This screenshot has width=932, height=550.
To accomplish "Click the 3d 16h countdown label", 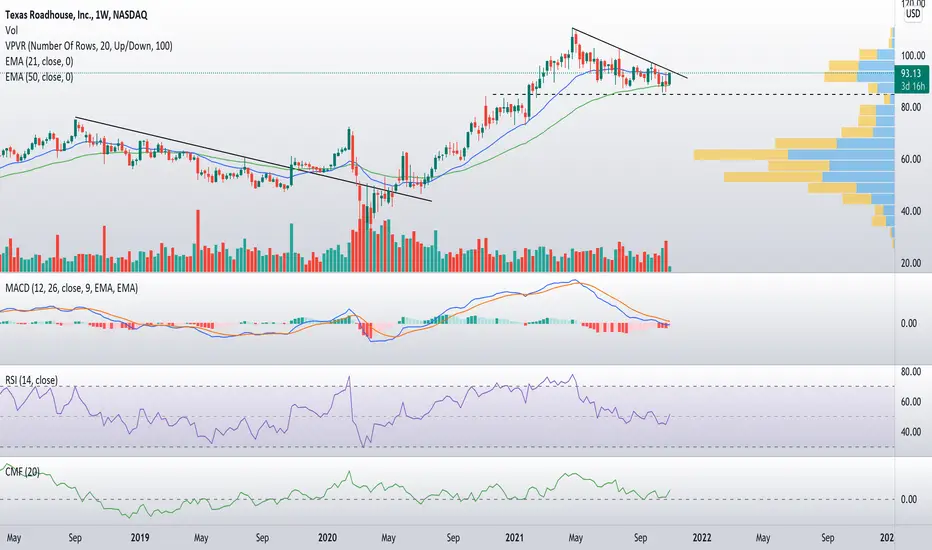I will [912, 86].
